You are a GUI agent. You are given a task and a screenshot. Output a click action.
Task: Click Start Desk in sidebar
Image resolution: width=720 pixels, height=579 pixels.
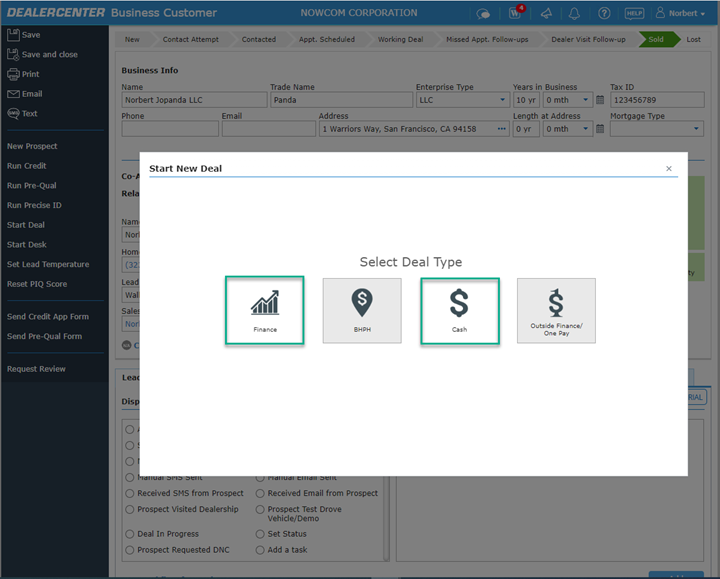click(x=27, y=245)
